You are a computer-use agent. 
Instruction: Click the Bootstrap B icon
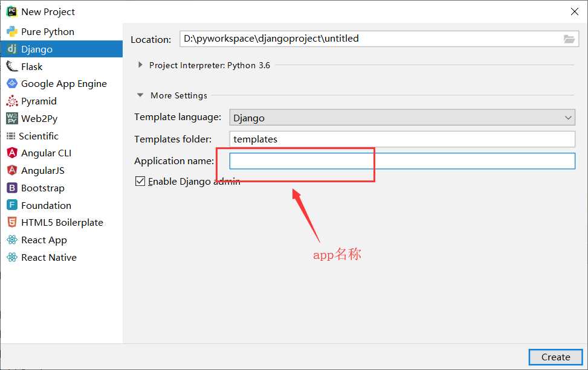coord(12,188)
